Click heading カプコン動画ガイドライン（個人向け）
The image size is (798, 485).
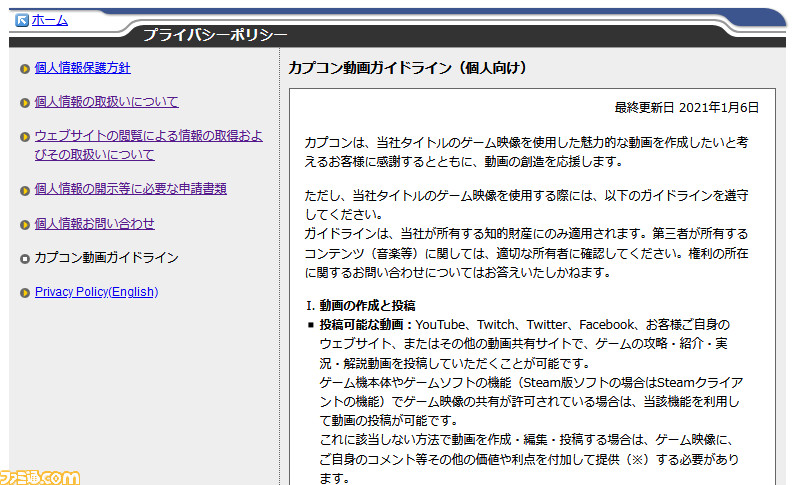[x=407, y=68]
